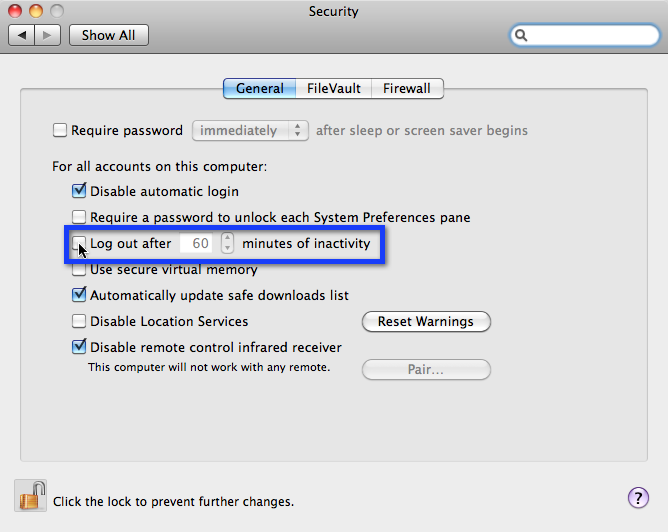
Task: Go back with the left arrow button
Action: pyautogui.click(x=21, y=35)
